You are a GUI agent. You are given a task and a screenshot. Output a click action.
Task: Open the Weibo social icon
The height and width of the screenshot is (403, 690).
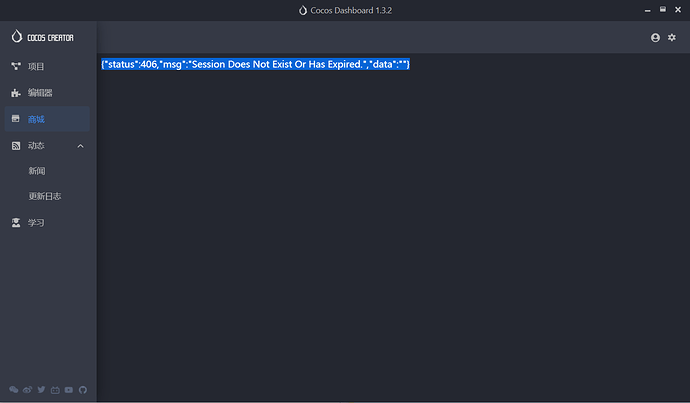(x=27, y=390)
